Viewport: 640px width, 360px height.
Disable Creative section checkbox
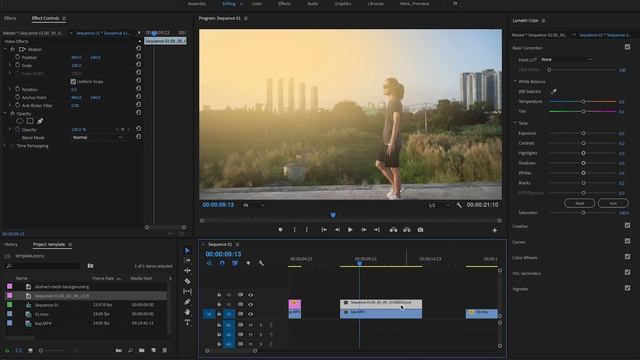[x=627, y=225]
